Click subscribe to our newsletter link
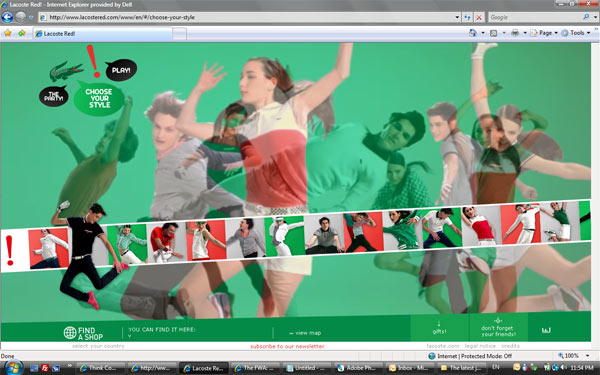Viewport: 600px width, 375px height. [287, 346]
